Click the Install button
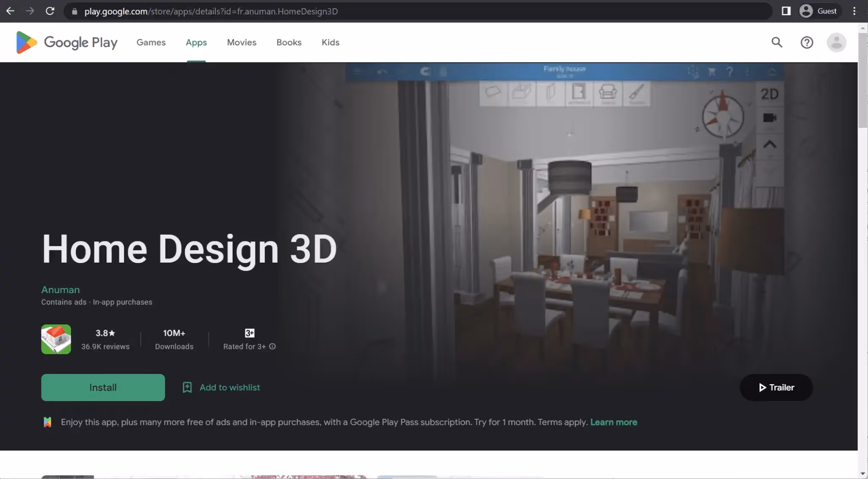The height and width of the screenshot is (479, 868). tap(103, 387)
